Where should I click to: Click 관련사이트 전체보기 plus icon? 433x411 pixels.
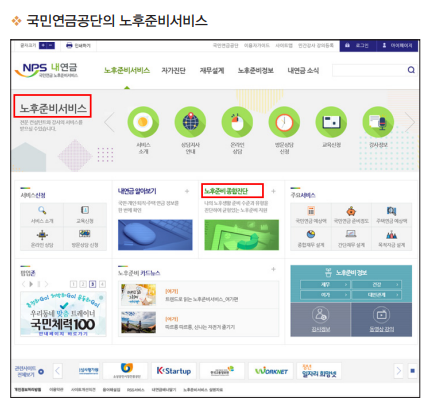click(41, 372)
